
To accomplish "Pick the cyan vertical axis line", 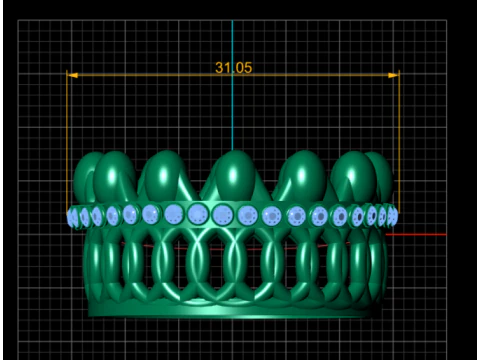I will coord(232,85).
